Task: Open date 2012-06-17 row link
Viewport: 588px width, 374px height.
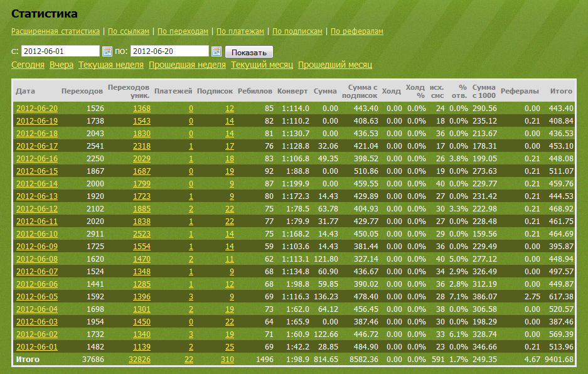Action: (x=37, y=146)
